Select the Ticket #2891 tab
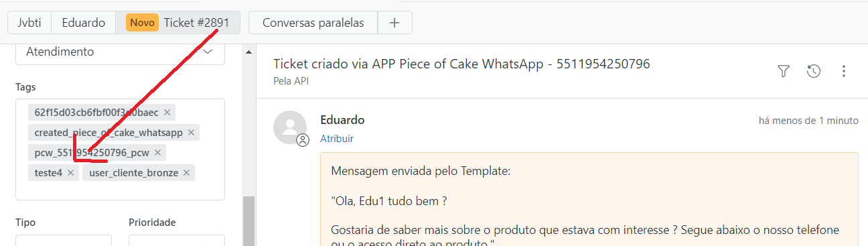 178,22
